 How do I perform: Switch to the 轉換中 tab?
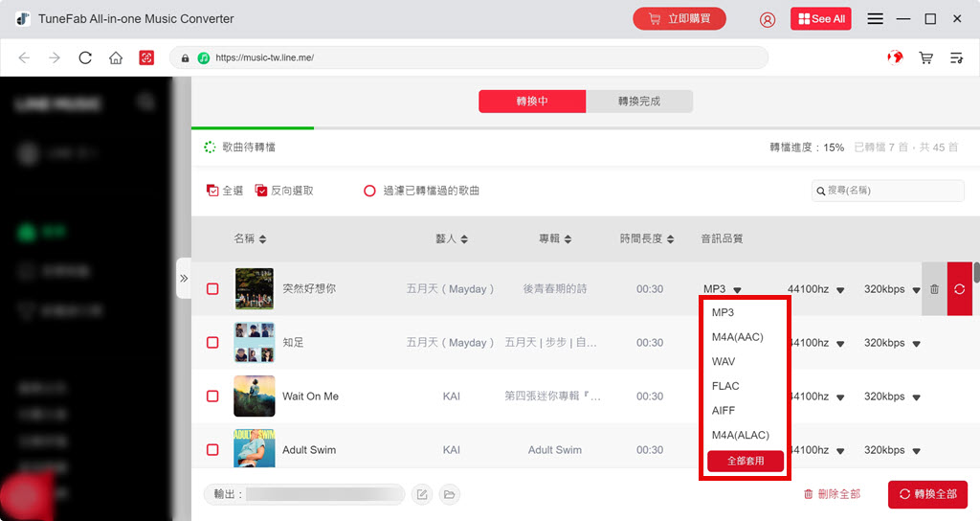click(x=532, y=102)
